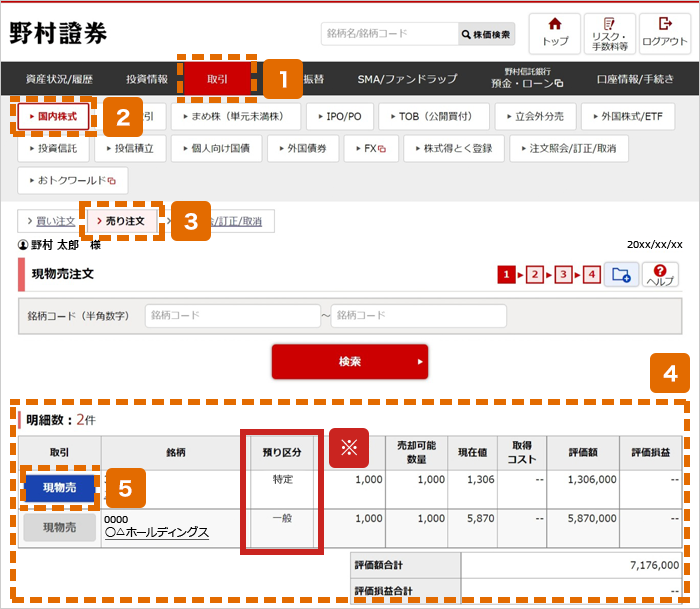The height and width of the screenshot is (609, 700).
Task: Open 投資信託 submenu
Action: tap(54, 148)
